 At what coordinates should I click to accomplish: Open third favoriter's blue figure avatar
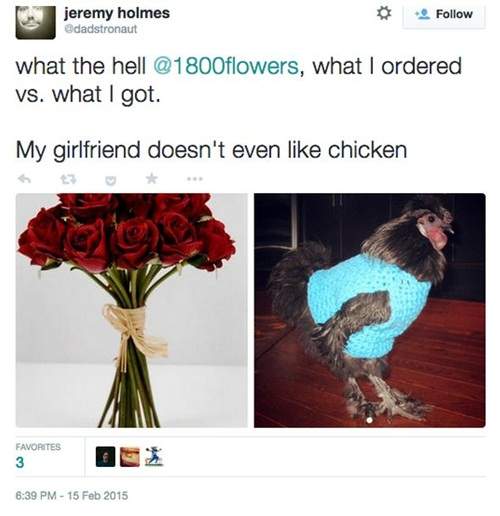154,457
